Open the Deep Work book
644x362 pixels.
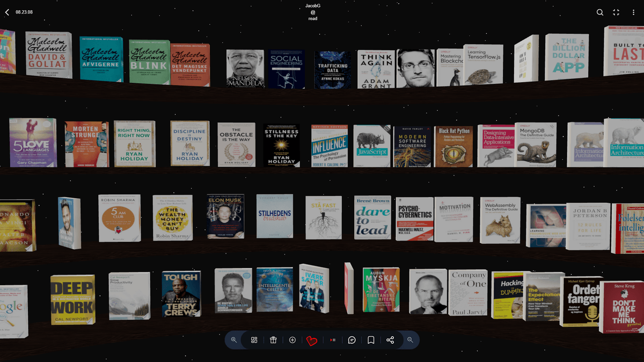point(72,300)
